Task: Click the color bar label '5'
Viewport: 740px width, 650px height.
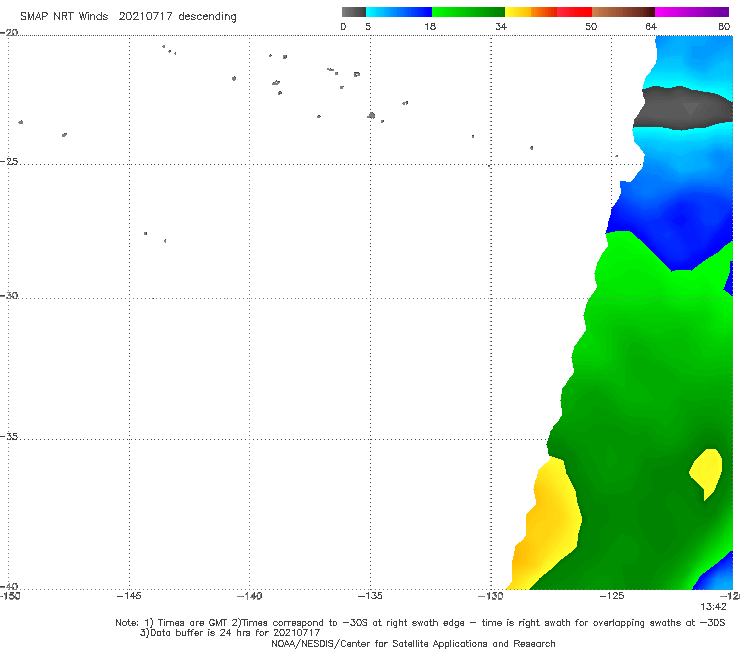Action: tap(368, 27)
